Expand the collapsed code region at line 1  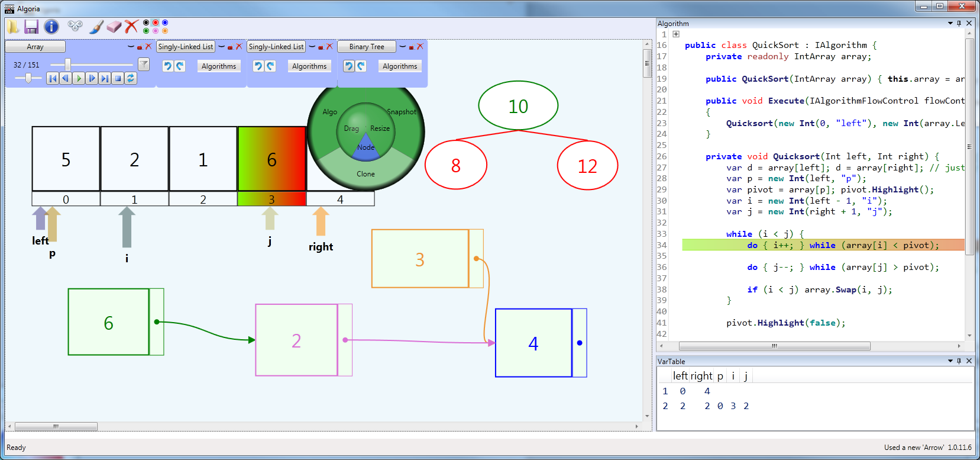[676, 34]
